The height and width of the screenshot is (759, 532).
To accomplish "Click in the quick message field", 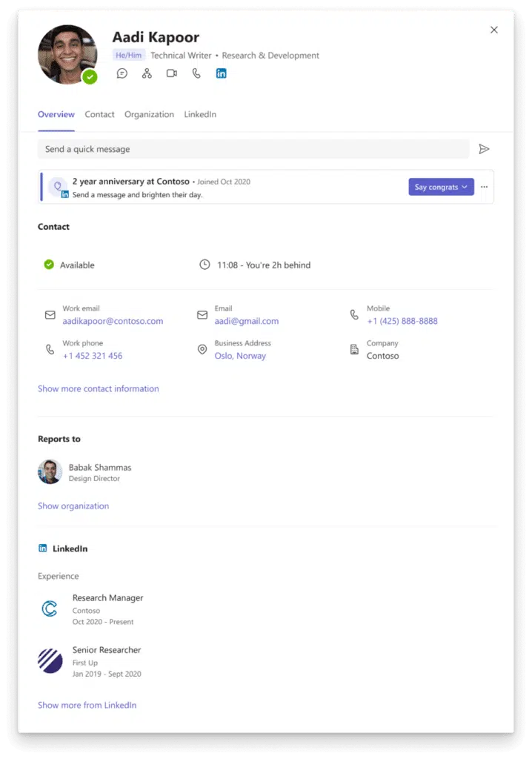I will (253, 149).
